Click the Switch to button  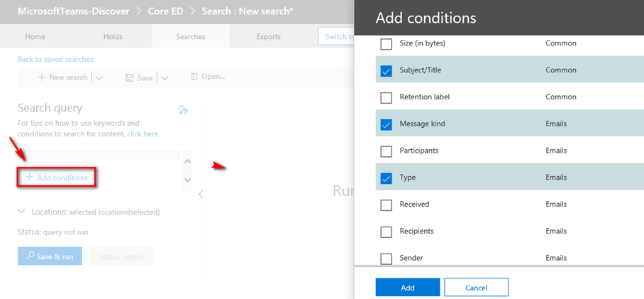tap(336, 37)
